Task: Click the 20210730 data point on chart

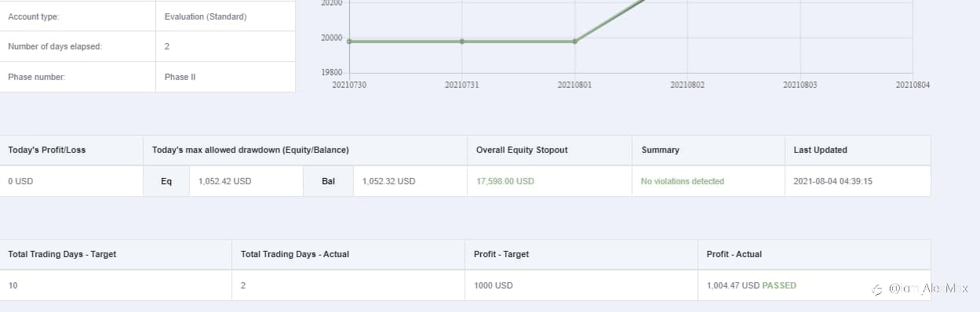Action: (x=349, y=41)
